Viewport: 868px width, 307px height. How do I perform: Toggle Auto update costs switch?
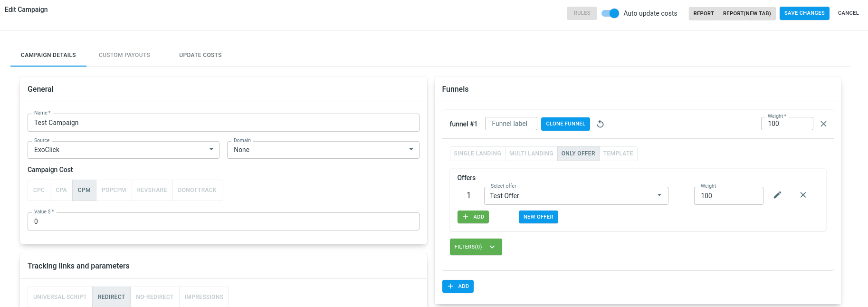pyautogui.click(x=610, y=13)
